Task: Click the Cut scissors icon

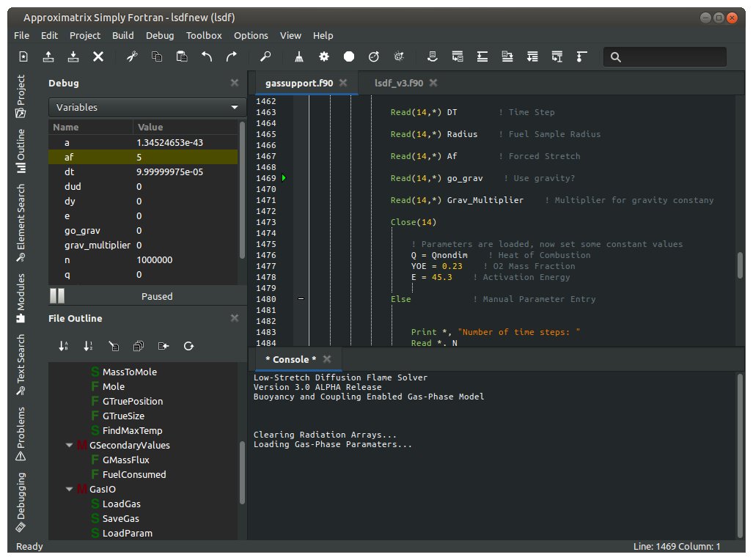Action: click(x=132, y=56)
